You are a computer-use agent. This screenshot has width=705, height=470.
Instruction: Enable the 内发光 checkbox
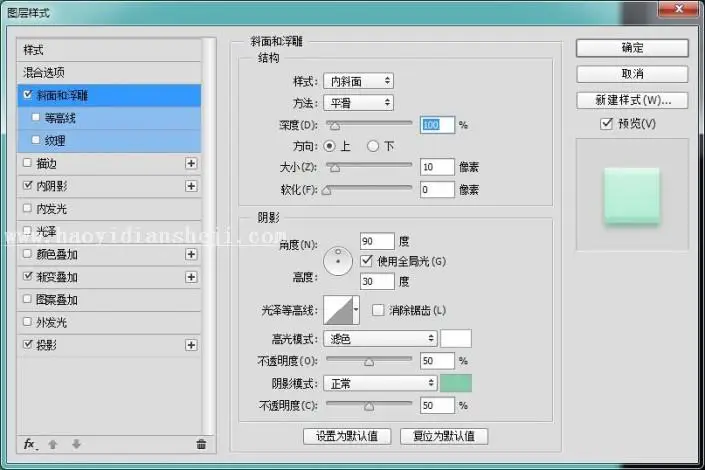click(x=27, y=208)
